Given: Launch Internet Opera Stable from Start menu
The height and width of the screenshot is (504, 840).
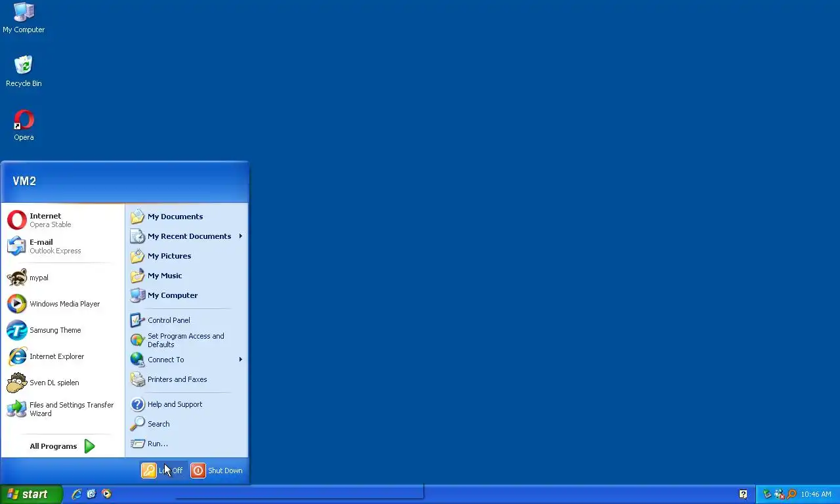Looking at the screenshot, I should pyautogui.click(x=63, y=220).
